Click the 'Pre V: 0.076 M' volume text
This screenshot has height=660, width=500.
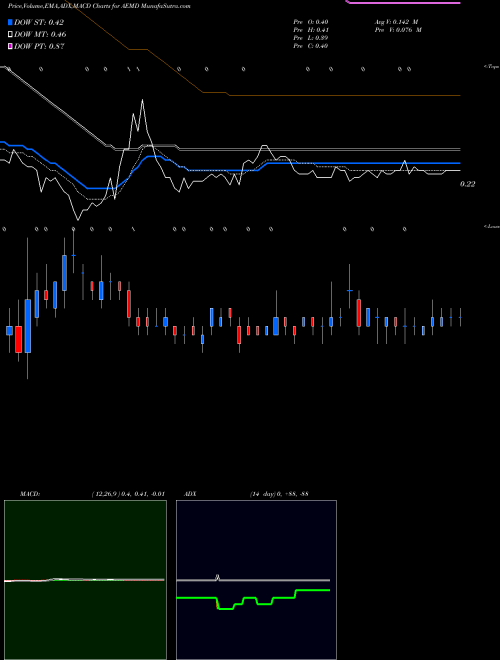coord(398,30)
